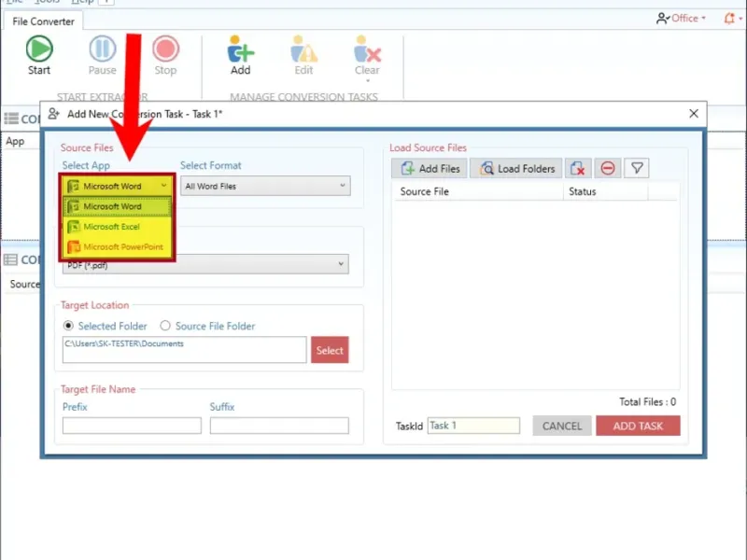Viewport: 747px width, 560px height.
Task: Click the filter funnel icon
Action: 637,169
